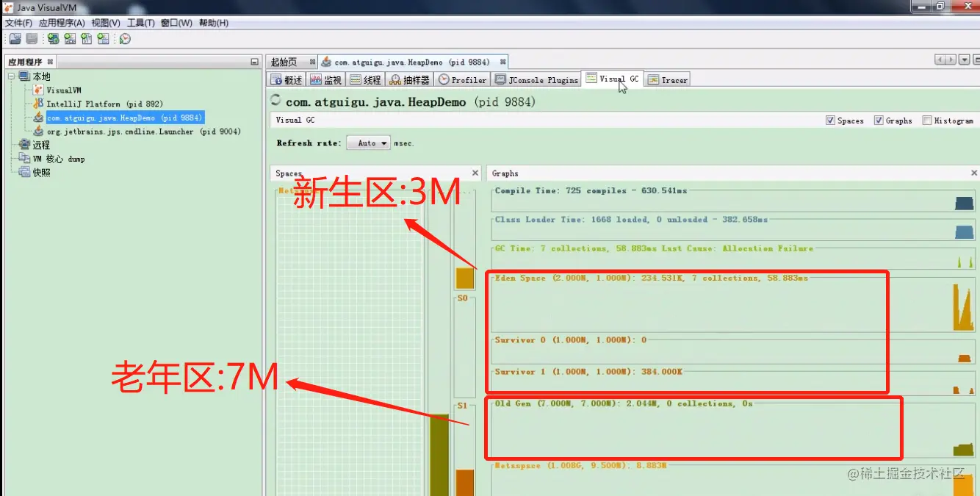Image resolution: width=980 pixels, height=496 pixels.
Task: Select the 快照 tree node
Action: (41, 173)
